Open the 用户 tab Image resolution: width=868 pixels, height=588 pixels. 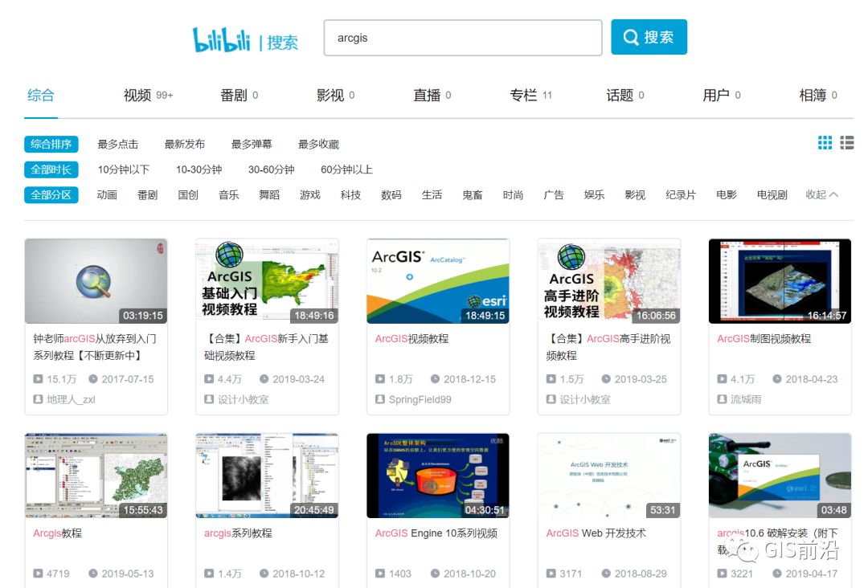pyautogui.click(x=722, y=95)
